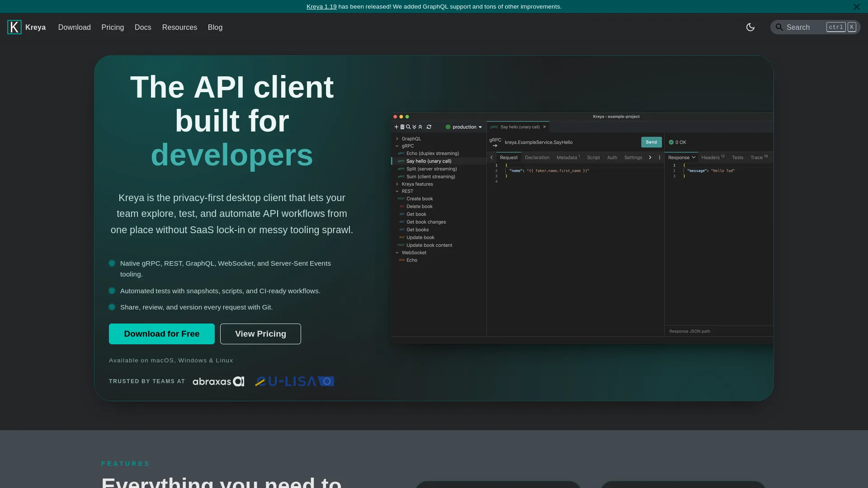
Task: Click the Kreya K logo icon
Action: coord(14,27)
